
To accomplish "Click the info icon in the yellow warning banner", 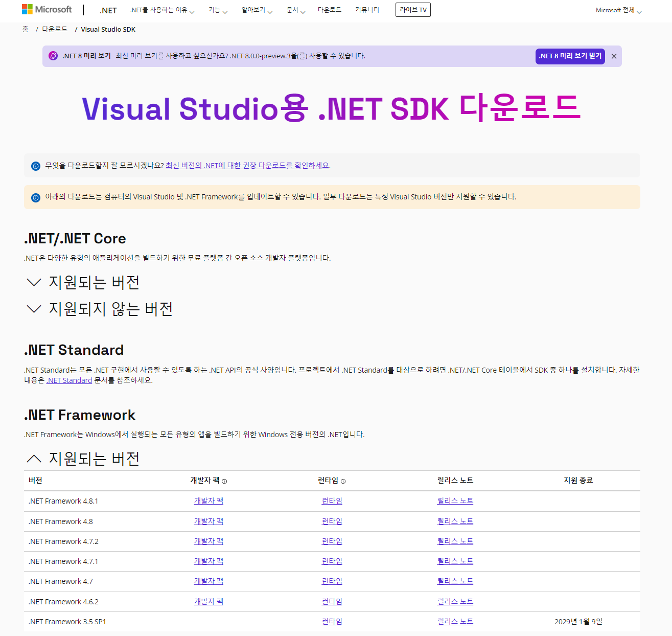I will pyautogui.click(x=35, y=197).
